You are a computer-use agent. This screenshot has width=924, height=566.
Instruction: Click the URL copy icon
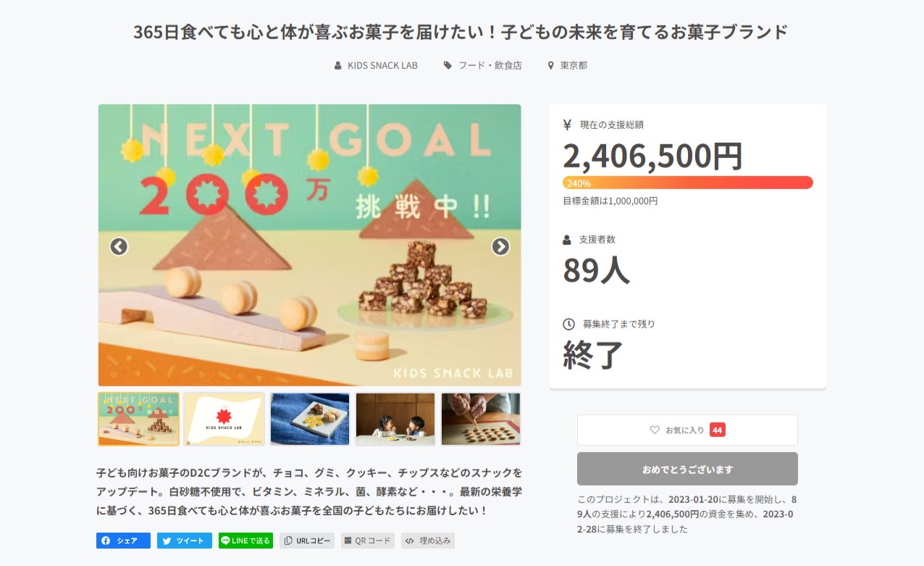pos(288,541)
